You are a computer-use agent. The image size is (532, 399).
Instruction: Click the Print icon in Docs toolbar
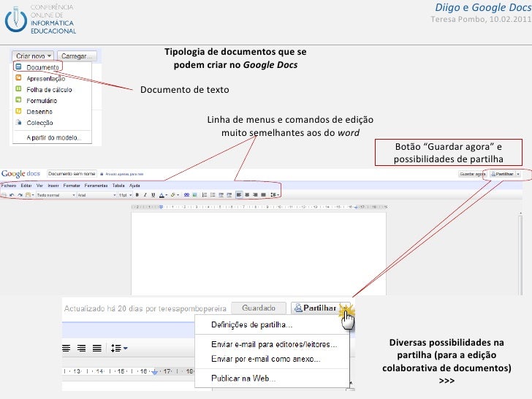4,194
